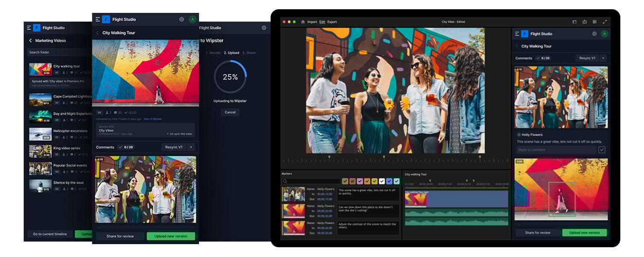Select the 1. Render step tab
644x257 pixels.
(x=213, y=53)
